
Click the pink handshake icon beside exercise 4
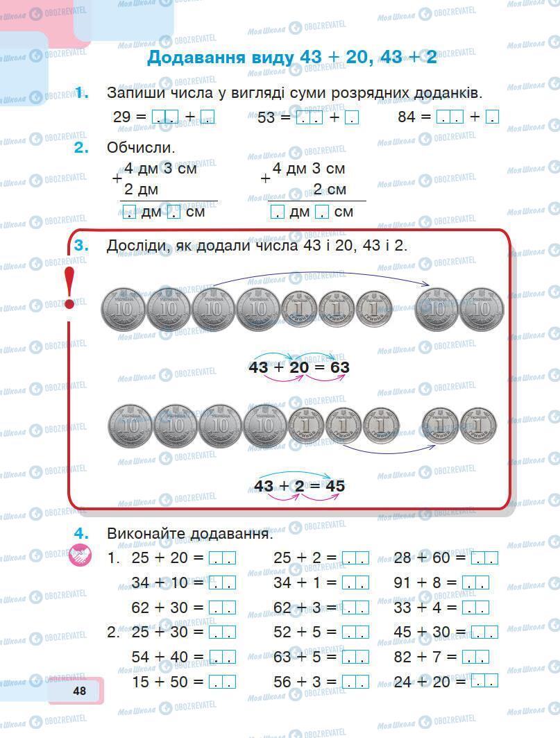(80, 555)
